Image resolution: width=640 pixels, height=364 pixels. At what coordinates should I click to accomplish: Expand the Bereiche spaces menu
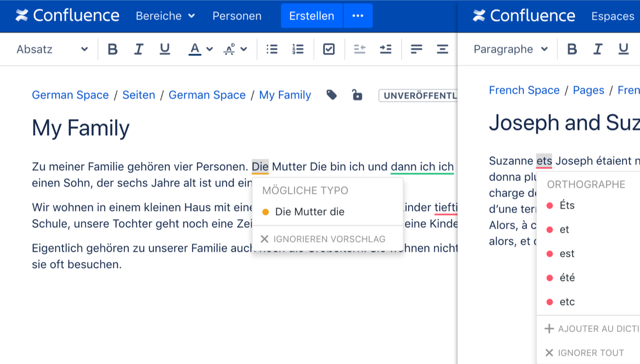165,16
